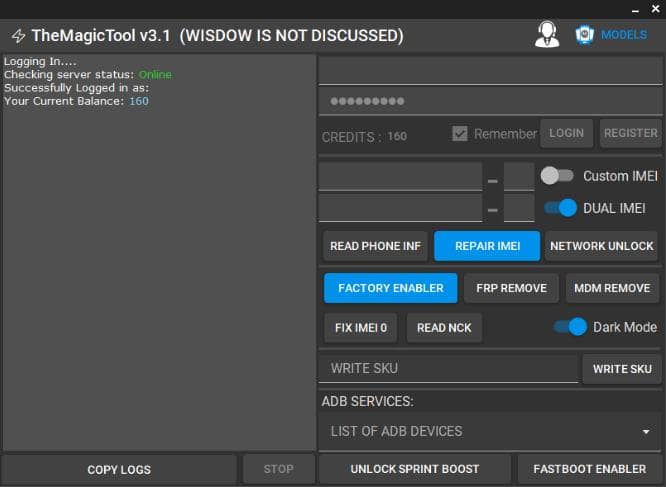Select FACTORY ENABLER
Screen dimensions: 666x487
click(x=391, y=288)
